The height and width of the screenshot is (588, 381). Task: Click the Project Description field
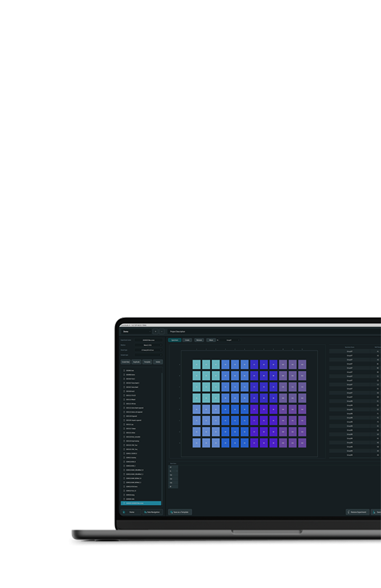click(274, 331)
